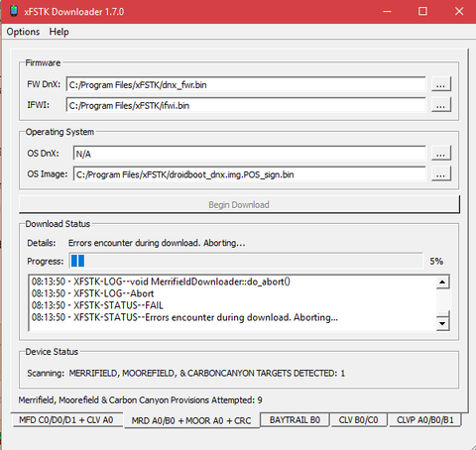This screenshot has height=450, width=476.
Task: Maximize the xFSTK Downloader window
Action: (422, 11)
